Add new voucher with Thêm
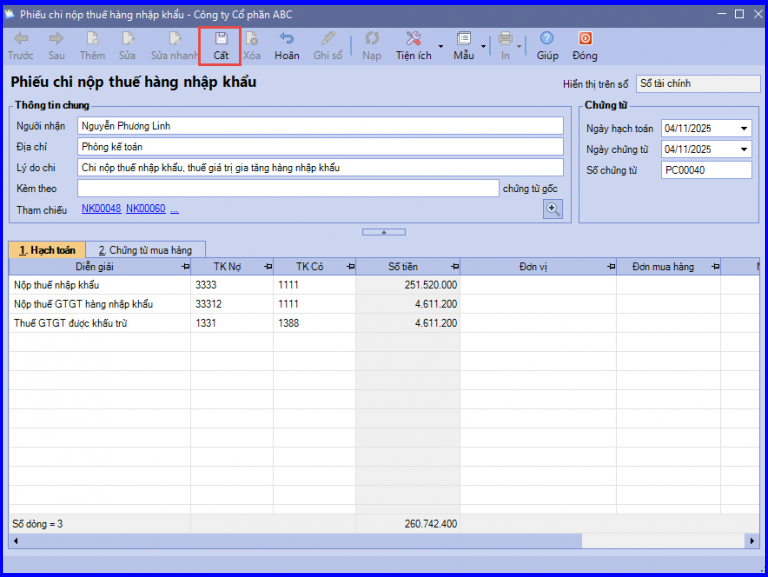Viewport: 768px width, 577px height. pyautogui.click(x=92, y=46)
